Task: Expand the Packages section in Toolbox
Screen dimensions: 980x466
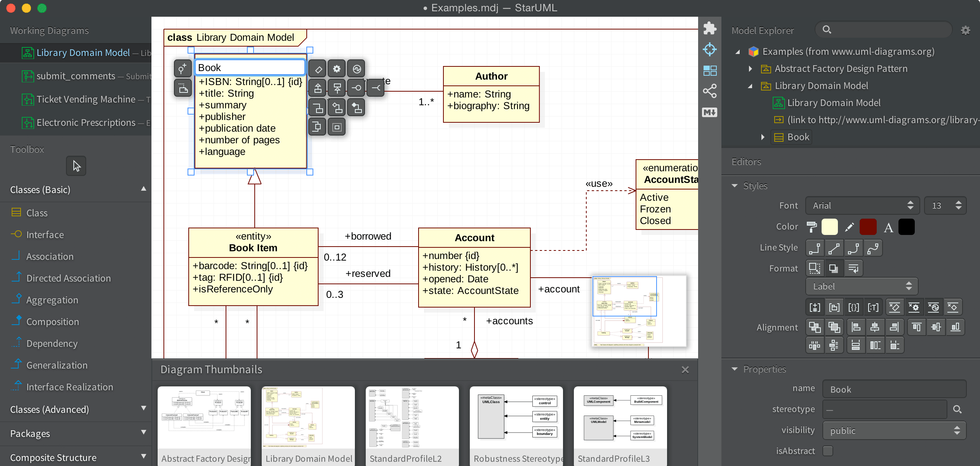Action: pyautogui.click(x=75, y=433)
